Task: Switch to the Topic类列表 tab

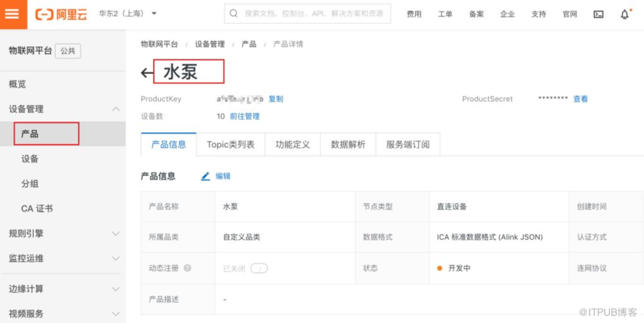Action: pyautogui.click(x=230, y=144)
